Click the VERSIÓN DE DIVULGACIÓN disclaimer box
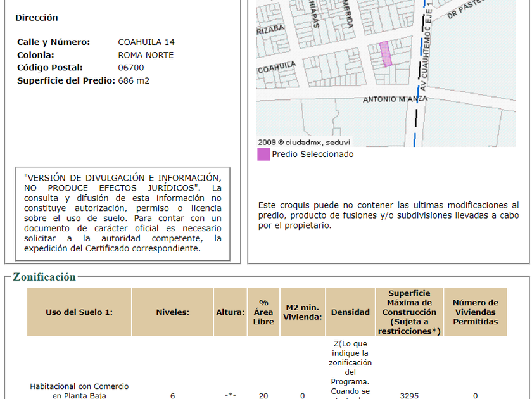Image resolution: width=532 pixels, height=399 pixels. point(122,214)
